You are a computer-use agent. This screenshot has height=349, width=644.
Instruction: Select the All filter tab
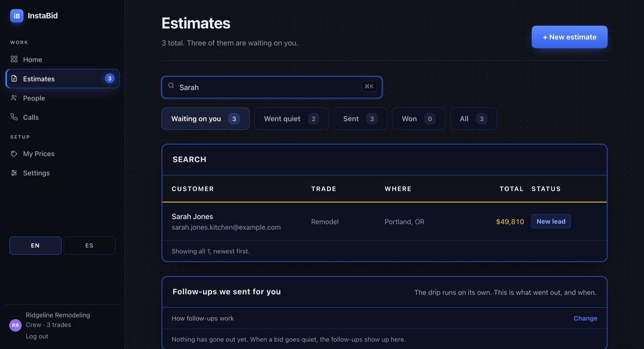click(473, 119)
